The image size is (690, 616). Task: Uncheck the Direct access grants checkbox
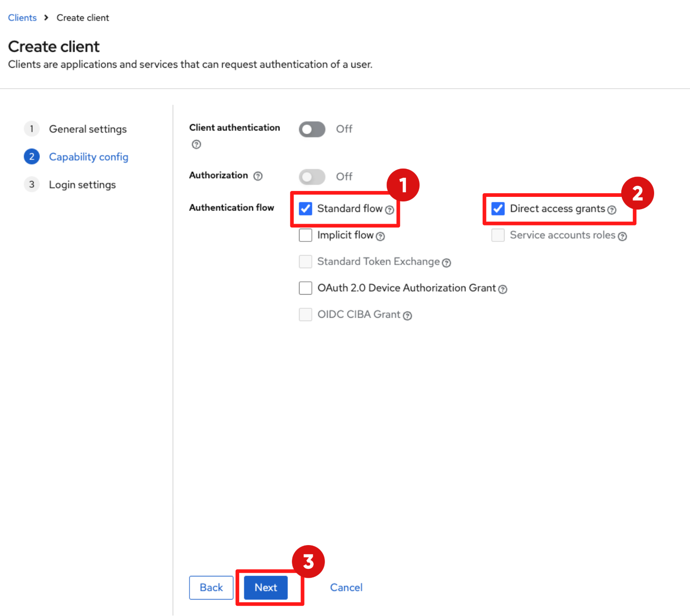point(498,209)
